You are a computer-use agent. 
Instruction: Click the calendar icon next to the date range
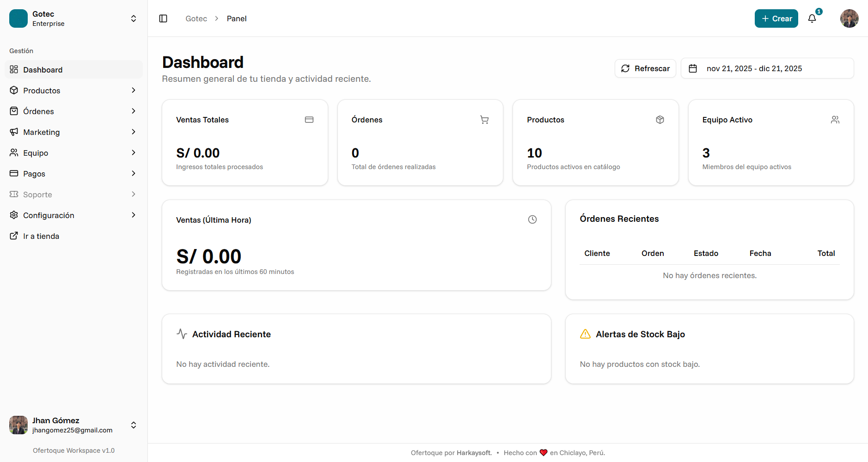pos(693,68)
